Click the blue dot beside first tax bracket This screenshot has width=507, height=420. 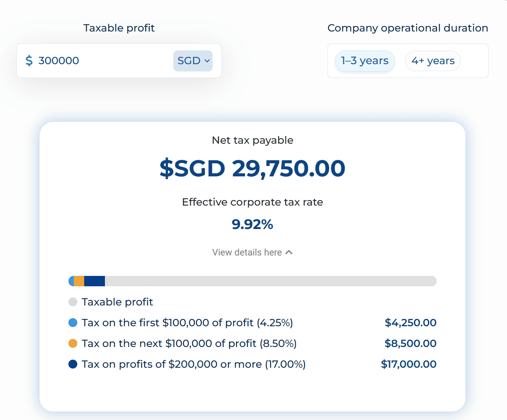point(73,323)
